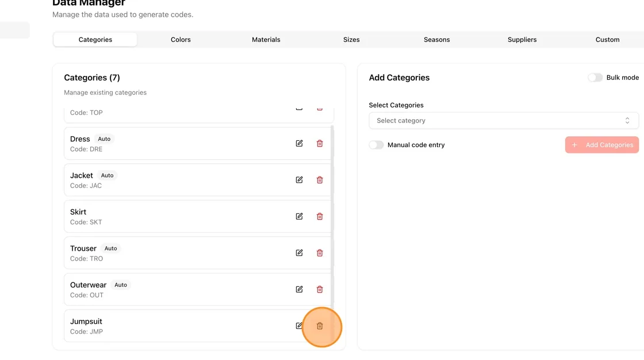Click the Auto badge beside Dress
This screenshot has height=360, width=644.
(104, 139)
